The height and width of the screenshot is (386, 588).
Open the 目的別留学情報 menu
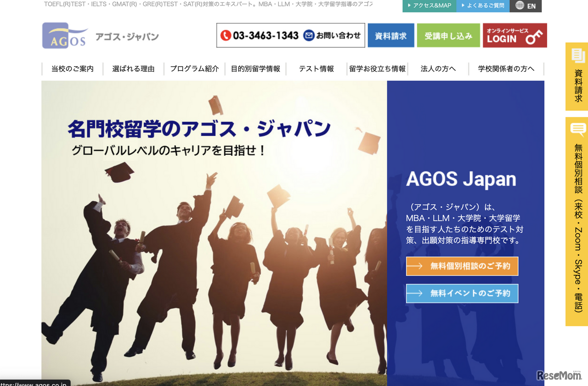click(256, 68)
